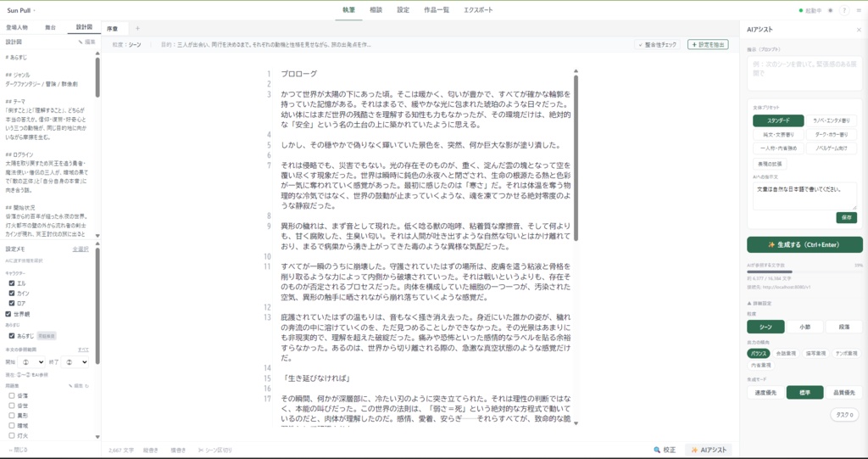Select the ダーク・ホラー寄り style preset
The width and height of the screenshot is (868, 459).
pos(832,135)
